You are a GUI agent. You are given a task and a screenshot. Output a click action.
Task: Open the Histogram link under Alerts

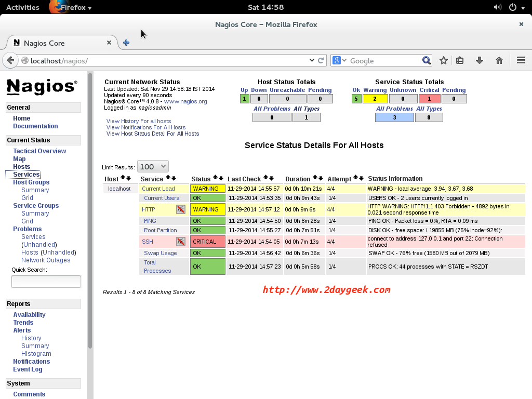36,354
